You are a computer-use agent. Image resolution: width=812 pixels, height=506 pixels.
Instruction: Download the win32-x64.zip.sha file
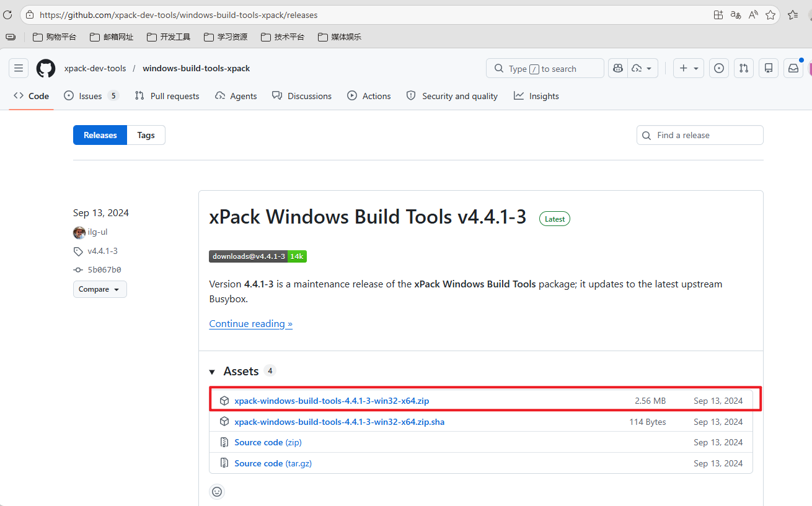[340, 422]
